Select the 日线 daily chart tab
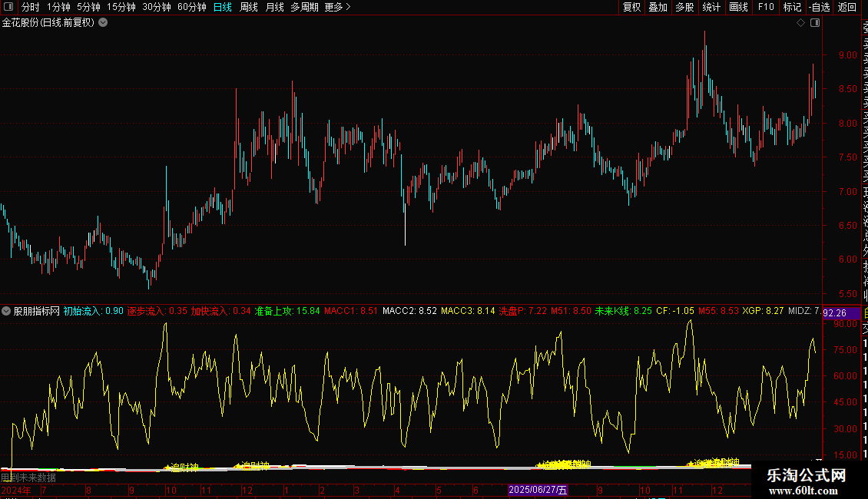The height and width of the screenshot is (499, 868). coord(223,7)
